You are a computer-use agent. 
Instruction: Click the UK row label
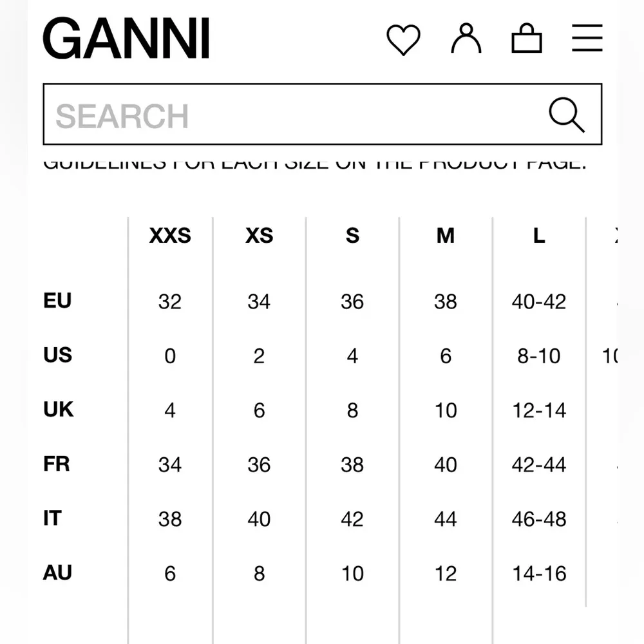coord(58,410)
